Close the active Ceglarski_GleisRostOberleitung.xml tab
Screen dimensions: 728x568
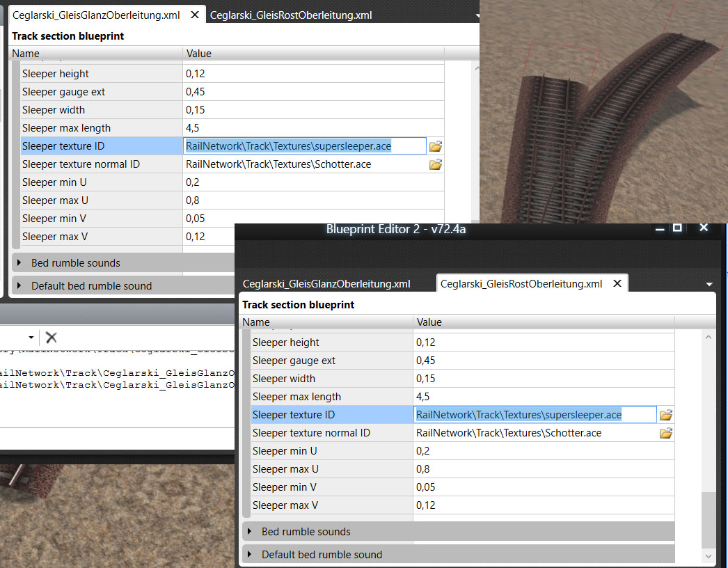tap(617, 283)
